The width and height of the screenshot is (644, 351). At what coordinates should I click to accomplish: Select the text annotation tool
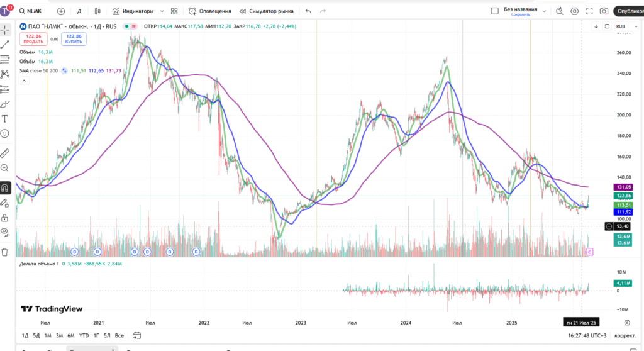click(x=5, y=119)
